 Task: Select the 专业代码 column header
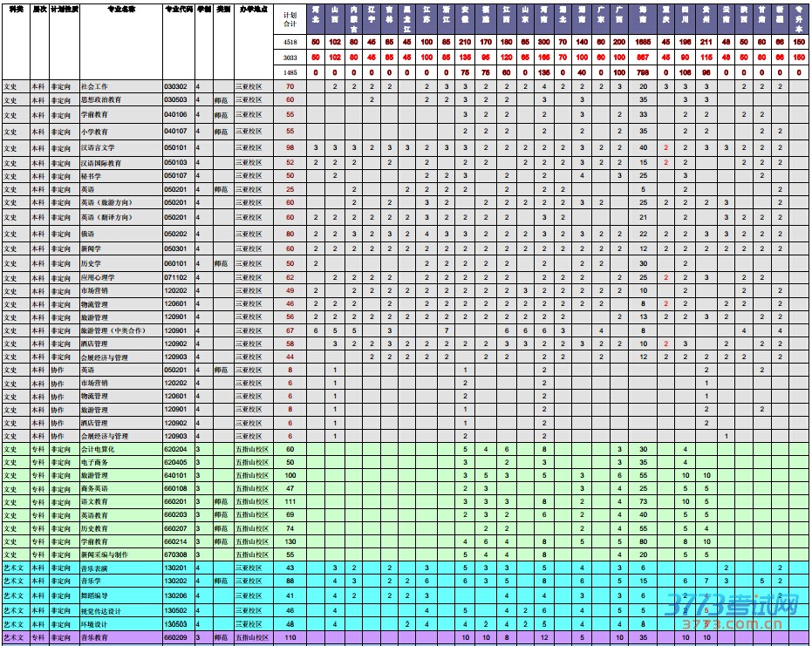tap(178, 8)
